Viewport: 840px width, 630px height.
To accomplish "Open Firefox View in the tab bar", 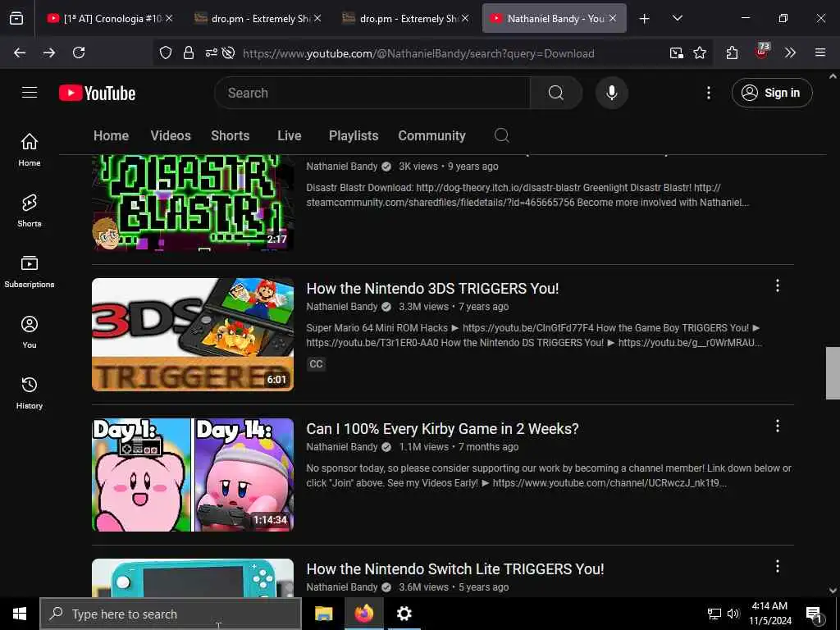I will (16, 18).
